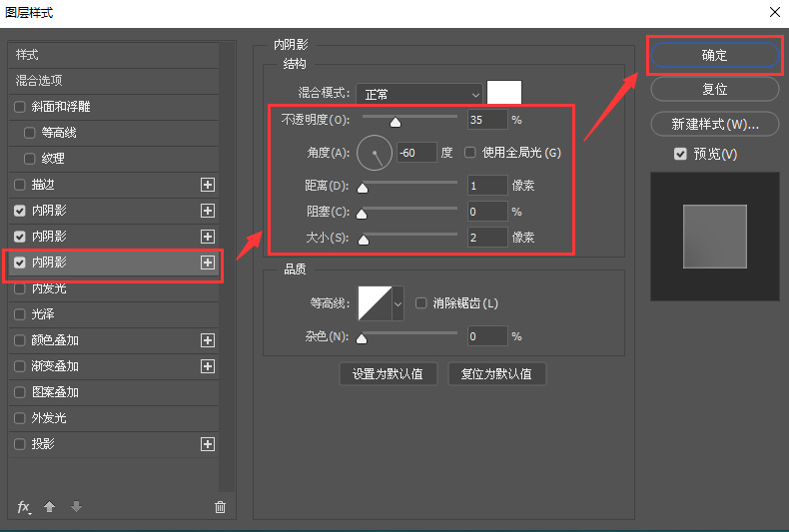Viewport: 789px width, 532px height.
Task: Focus the 杂色 percentage input field
Action: [487, 336]
